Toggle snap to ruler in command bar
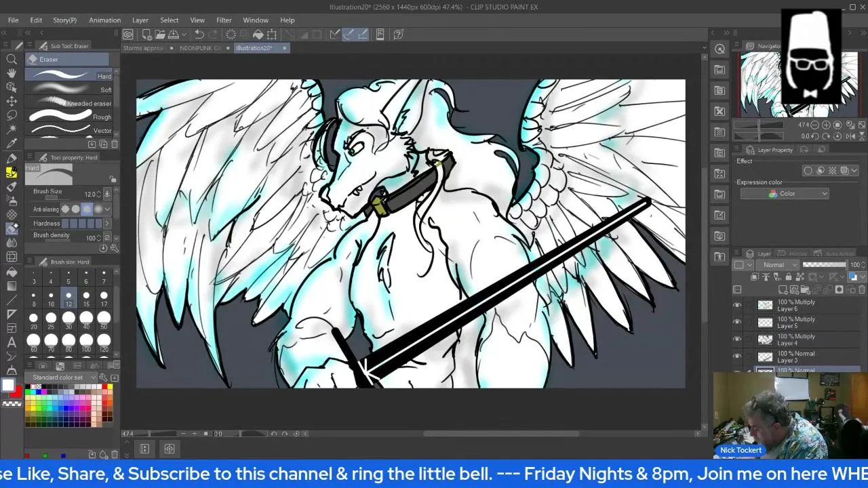This screenshot has width=868, height=488. pos(335,34)
